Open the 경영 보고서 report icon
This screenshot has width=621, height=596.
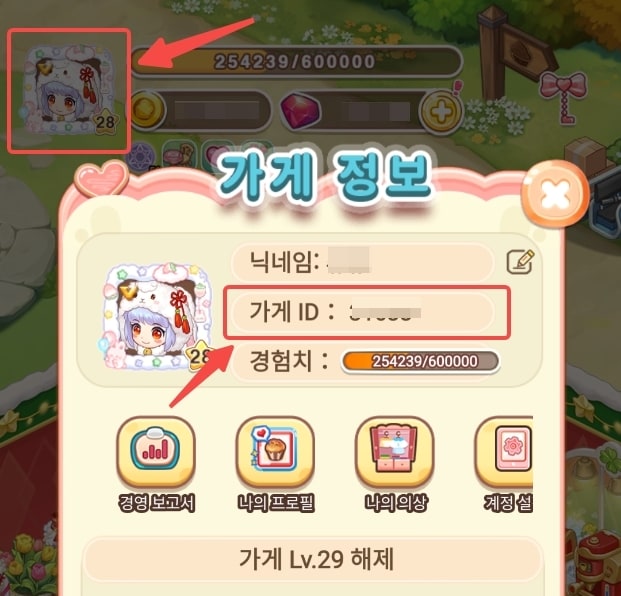(x=156, y=452)
